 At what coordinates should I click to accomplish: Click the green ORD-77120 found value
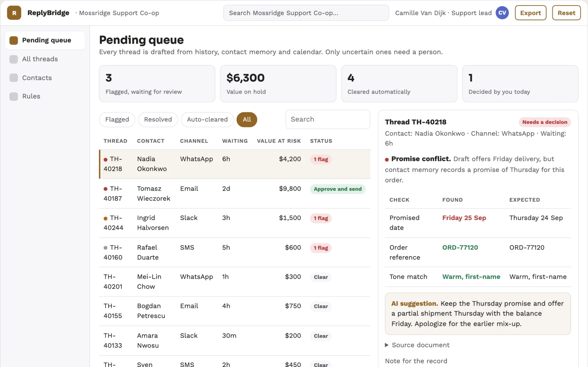[x=460, y=248]
